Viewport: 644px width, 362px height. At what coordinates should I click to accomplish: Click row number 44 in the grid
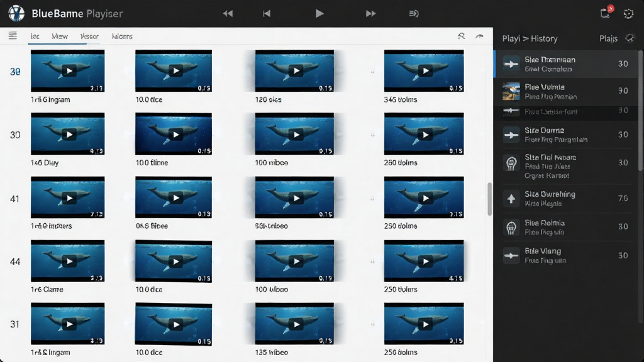point(15,261)
